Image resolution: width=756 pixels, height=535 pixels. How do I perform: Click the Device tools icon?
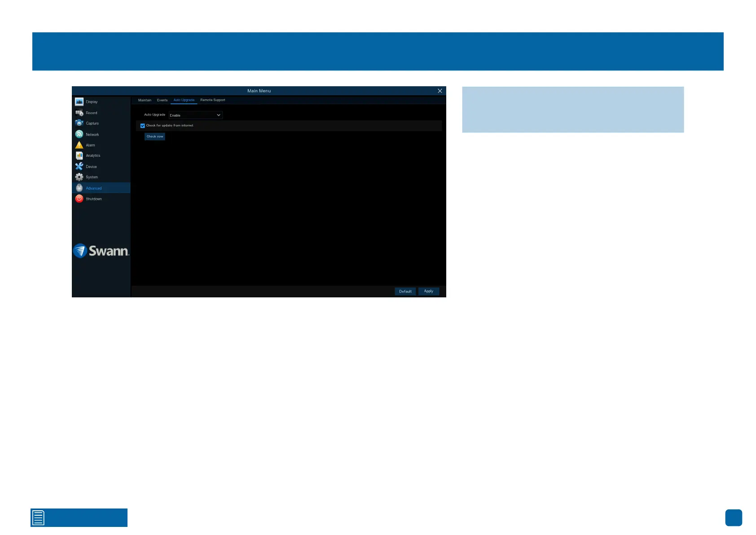pos(79,167)
